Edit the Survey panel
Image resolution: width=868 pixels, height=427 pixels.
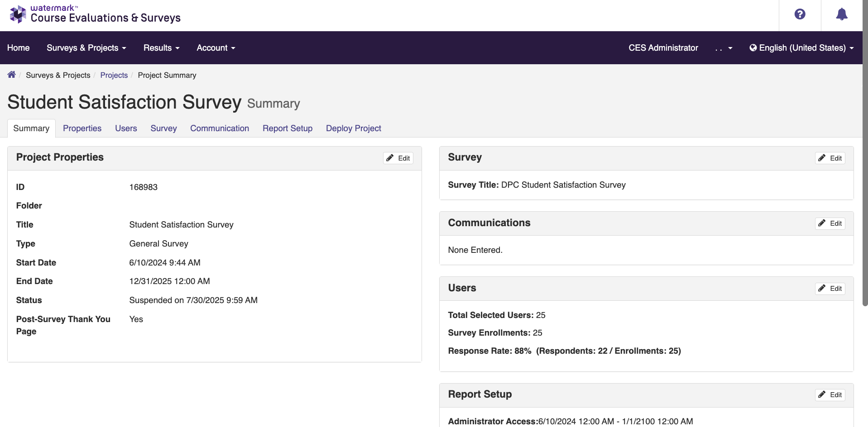(830, 158)
